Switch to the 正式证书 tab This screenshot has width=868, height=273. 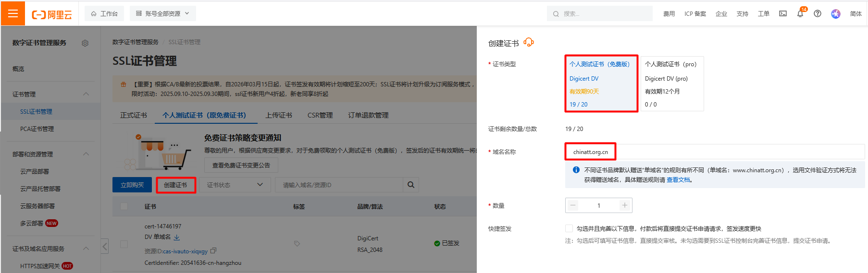134,115
